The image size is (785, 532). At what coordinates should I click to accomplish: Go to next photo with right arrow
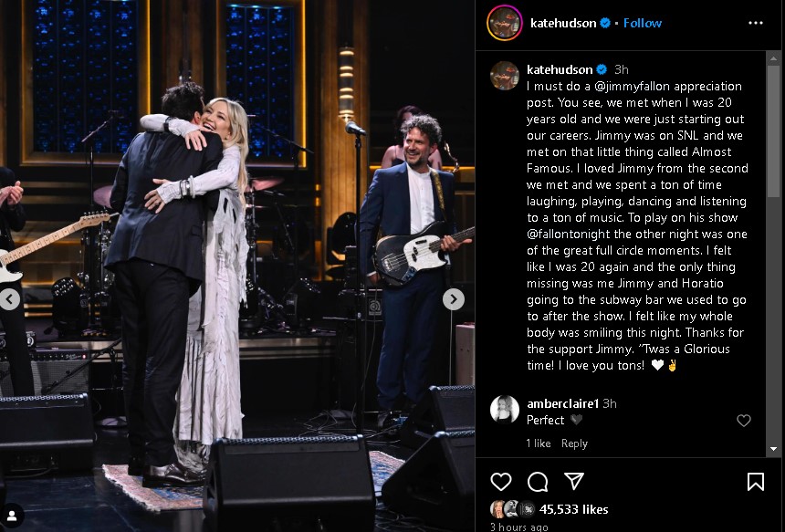pos(453,299)
